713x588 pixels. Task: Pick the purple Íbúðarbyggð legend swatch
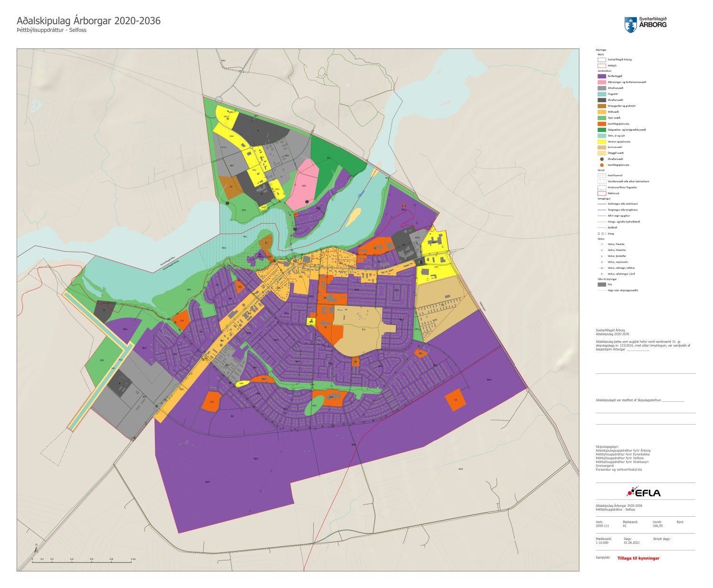click(x=602, y=76)
